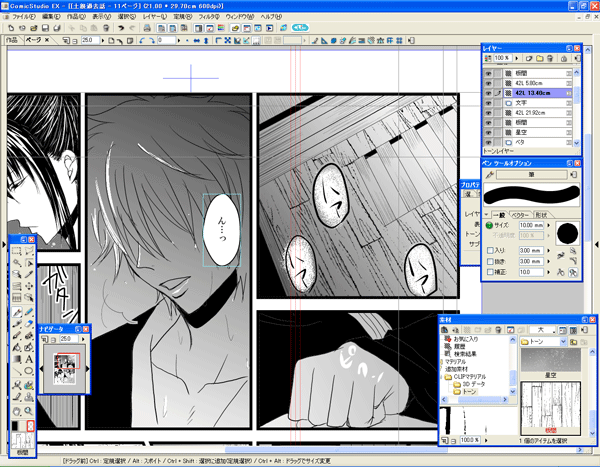
Task: Select the hand pan tool
Action: tap(16, 411)
